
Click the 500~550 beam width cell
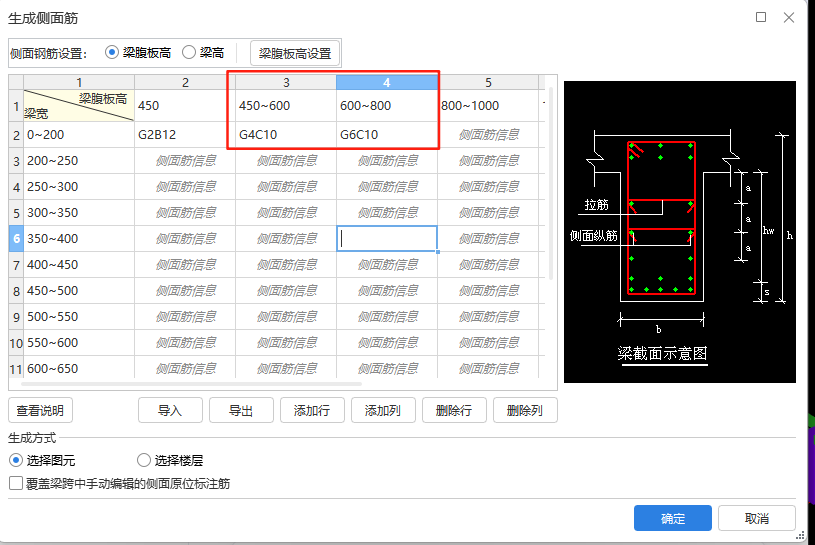click(x=79, y=316)
